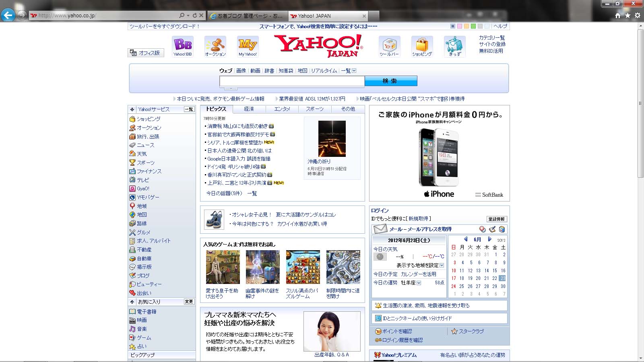Open the 牡羊座 zodiac sign dropdown

(x=419, y=283)
